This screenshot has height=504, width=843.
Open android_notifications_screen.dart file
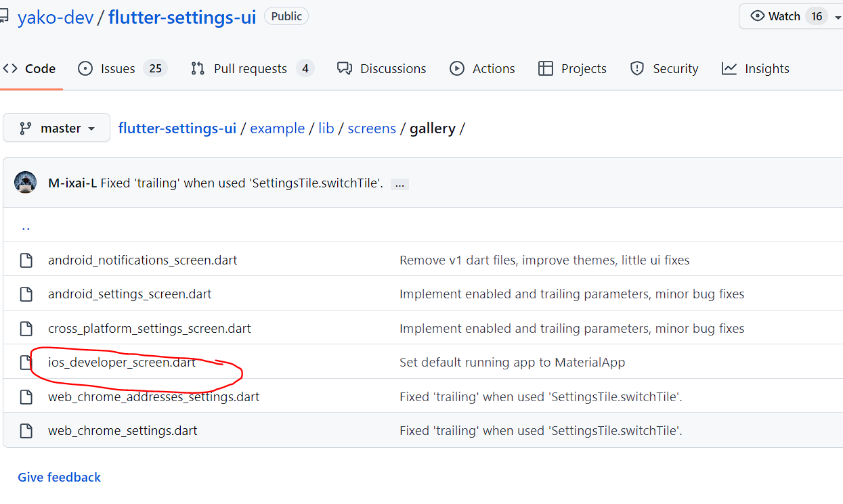click(143, 260)
